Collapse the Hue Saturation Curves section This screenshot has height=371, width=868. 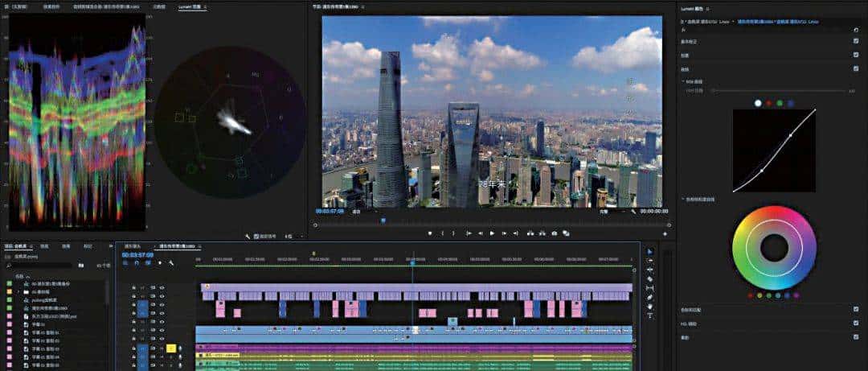coord(682,198)
